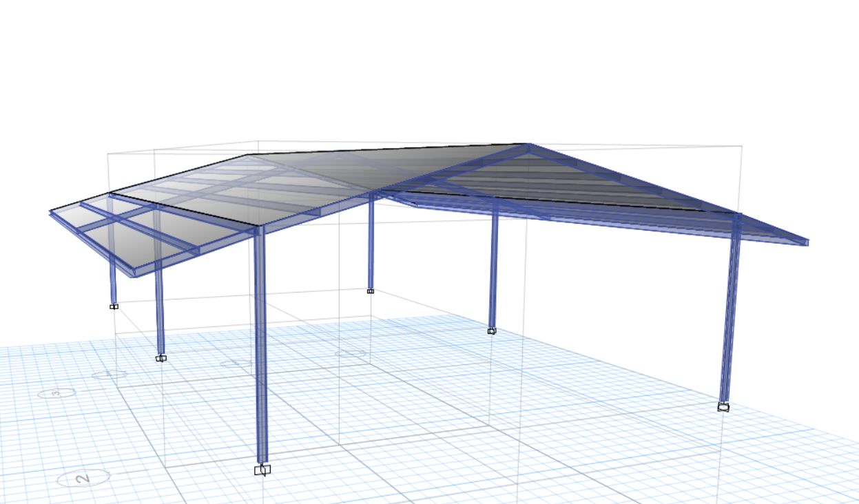Select the bottom corner of left overhang

click(134, 273)
